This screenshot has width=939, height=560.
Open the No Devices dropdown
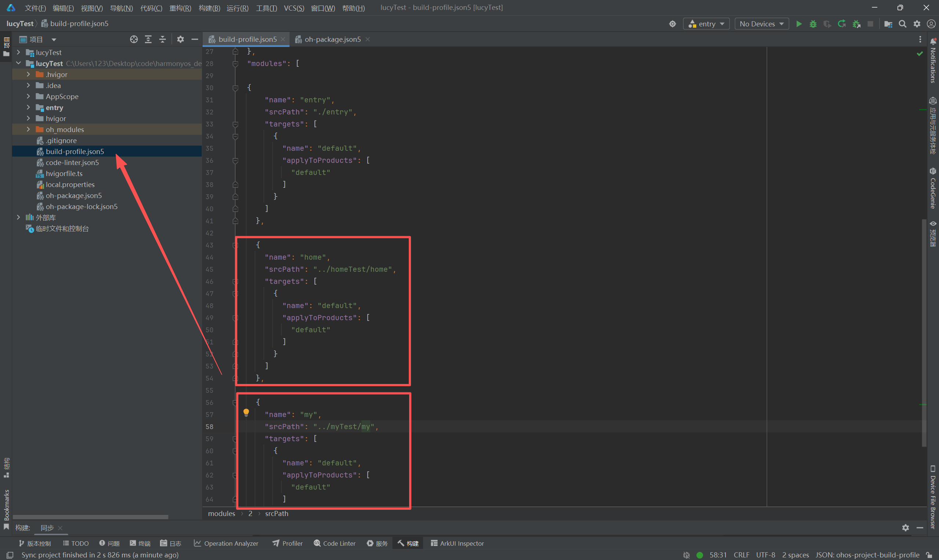[x=761, y=24]
